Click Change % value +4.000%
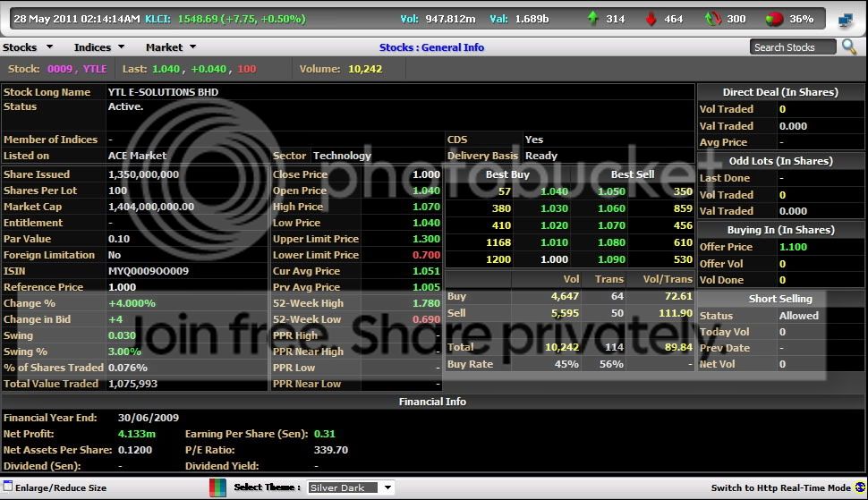The width and height of the screenshot is (868, 500). coord(132,303)
